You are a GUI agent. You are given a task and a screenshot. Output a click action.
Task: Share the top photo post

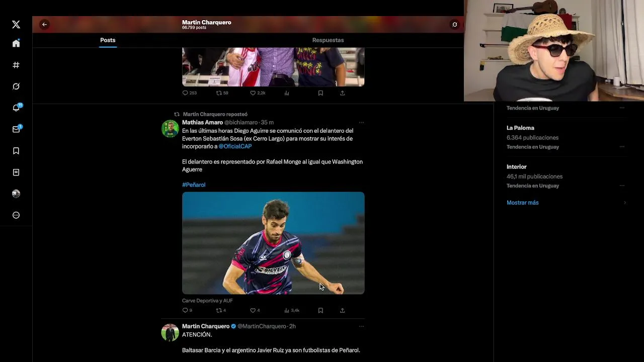click(342, 93)
